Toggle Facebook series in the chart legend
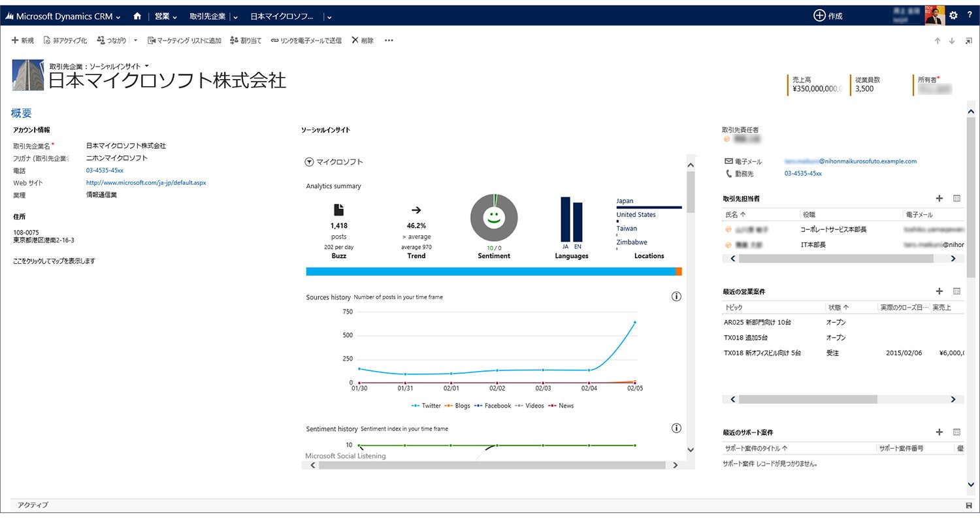The image size is (980, 518). 493,406
